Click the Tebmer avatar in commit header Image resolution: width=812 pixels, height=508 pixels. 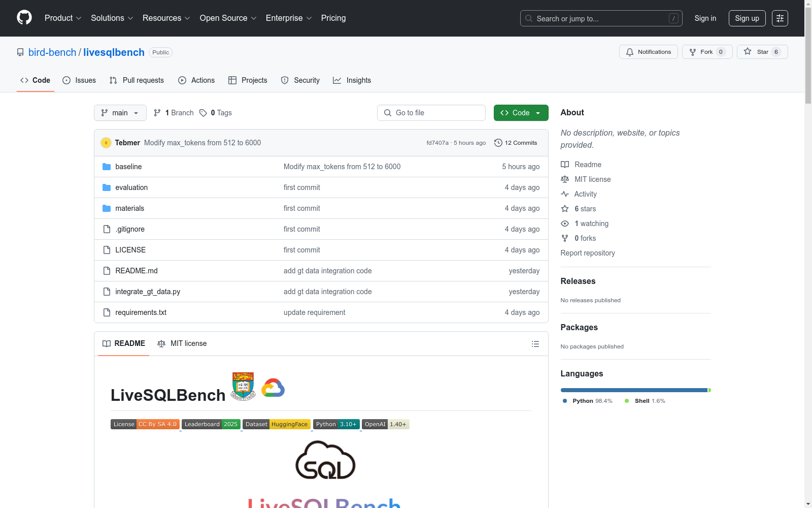pos(106,143)
